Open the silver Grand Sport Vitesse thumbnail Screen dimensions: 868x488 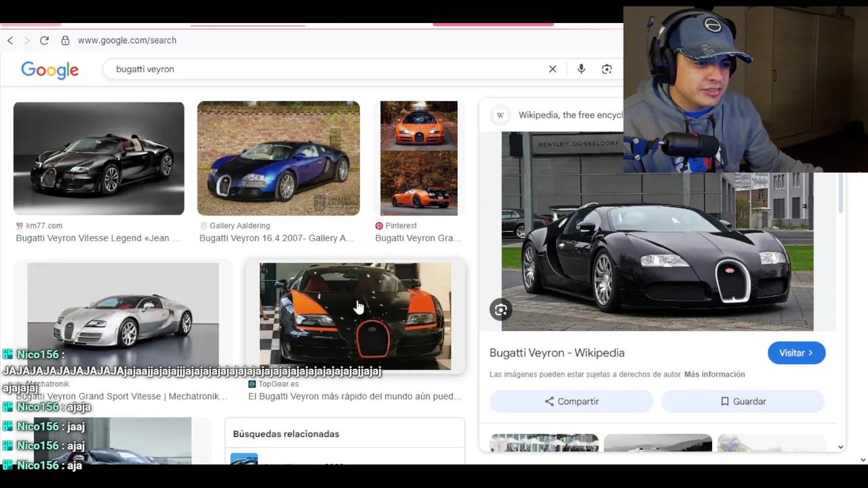click(x=123, y=317)
